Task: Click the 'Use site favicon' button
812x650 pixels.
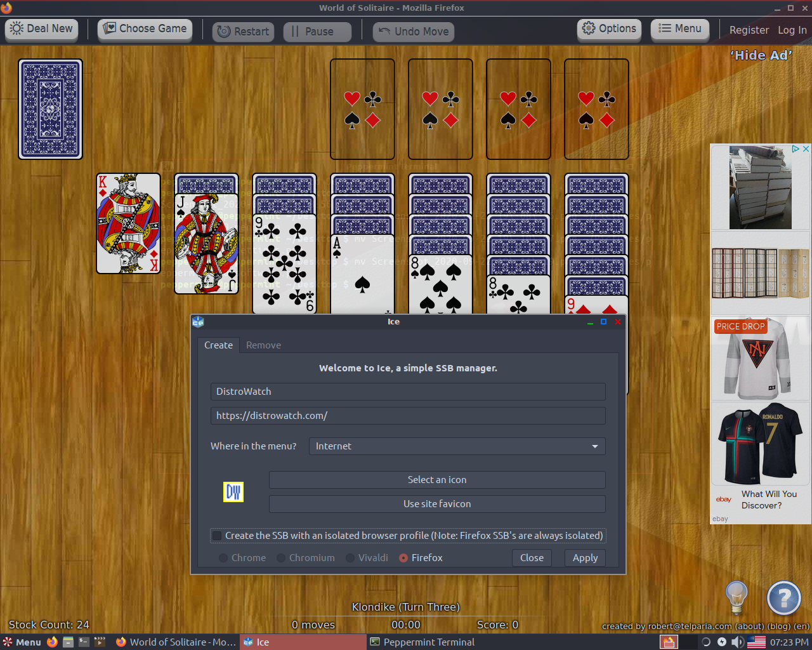Action: click(x=437, y=504)
